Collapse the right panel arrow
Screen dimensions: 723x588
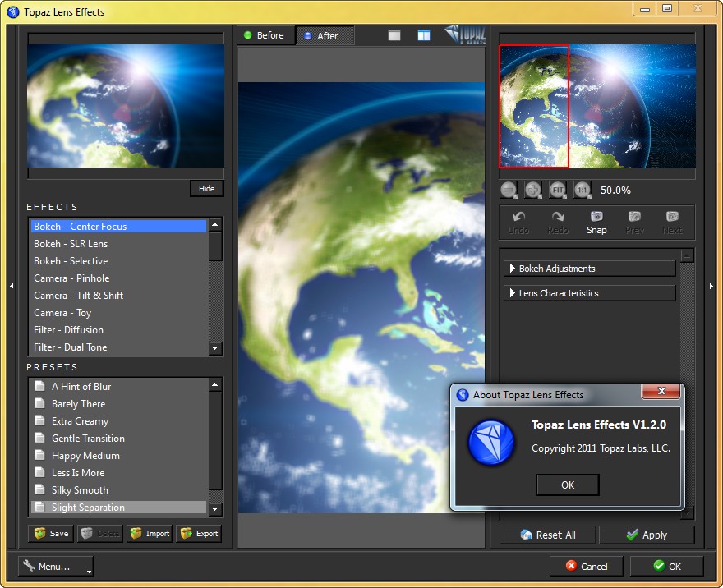[x=711, y=286]
